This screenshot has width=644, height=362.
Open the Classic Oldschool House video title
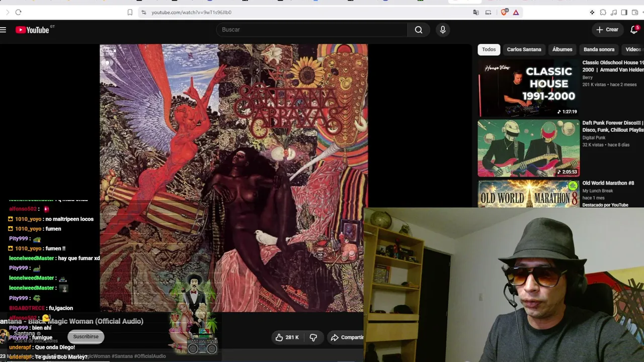pyautogui.click(x=613, y=66)
